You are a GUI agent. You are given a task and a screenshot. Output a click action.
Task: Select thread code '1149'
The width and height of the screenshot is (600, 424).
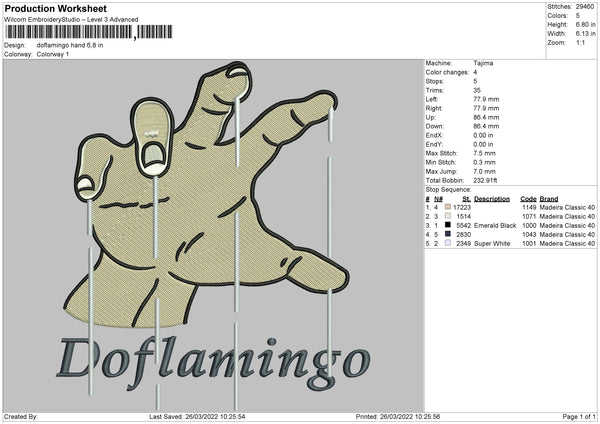coord(529,207)
